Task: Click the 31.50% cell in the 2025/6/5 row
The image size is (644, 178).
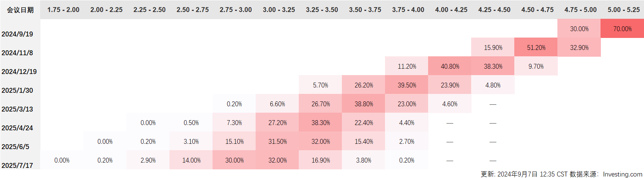Action: [277, 142]
